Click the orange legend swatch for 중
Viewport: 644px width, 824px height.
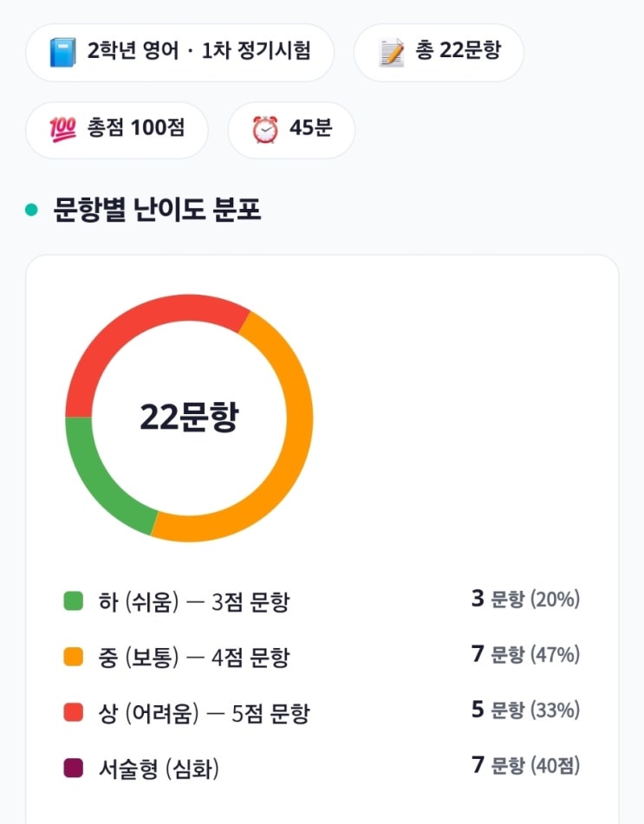tap(74, 657)
